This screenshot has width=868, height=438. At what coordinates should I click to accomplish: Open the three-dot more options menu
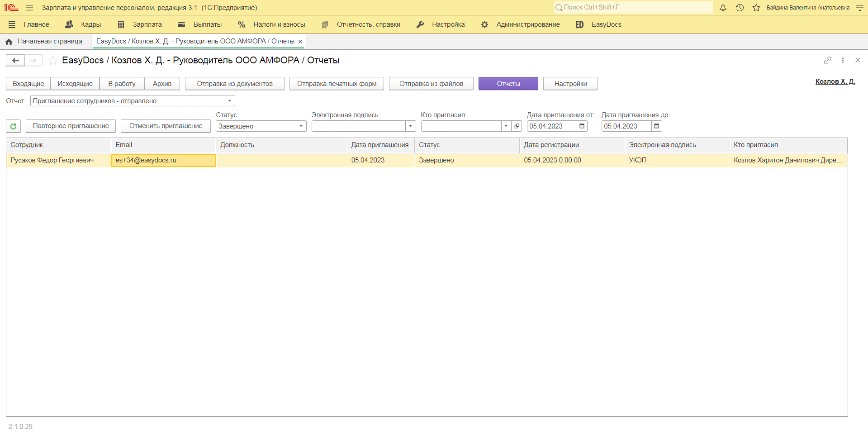point(843,60)
